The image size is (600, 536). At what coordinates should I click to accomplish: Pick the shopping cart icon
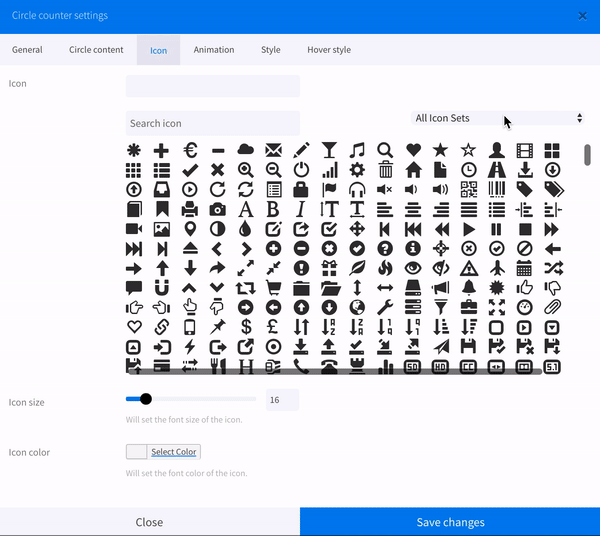274,288
